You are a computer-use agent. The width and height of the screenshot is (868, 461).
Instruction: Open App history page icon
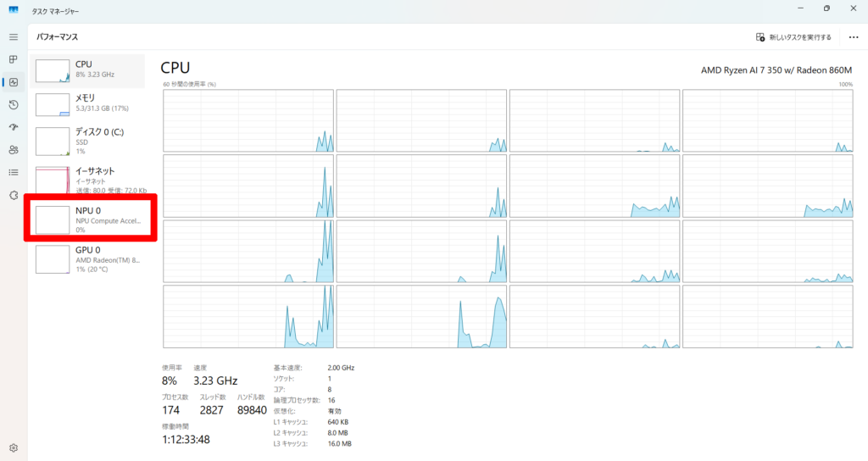pos(13,105)
